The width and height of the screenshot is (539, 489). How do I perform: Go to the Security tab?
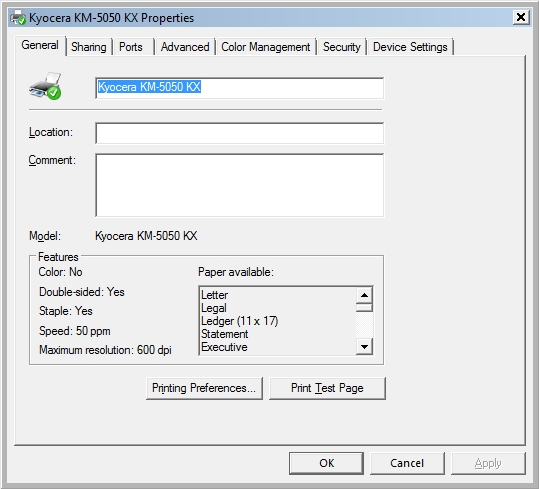pyautogui.click(x=342, y=47)
